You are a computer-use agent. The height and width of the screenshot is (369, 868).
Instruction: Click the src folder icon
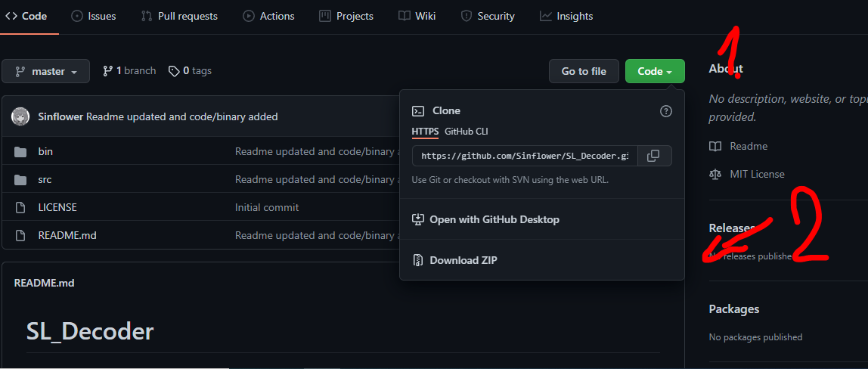(x=20, y=180)
